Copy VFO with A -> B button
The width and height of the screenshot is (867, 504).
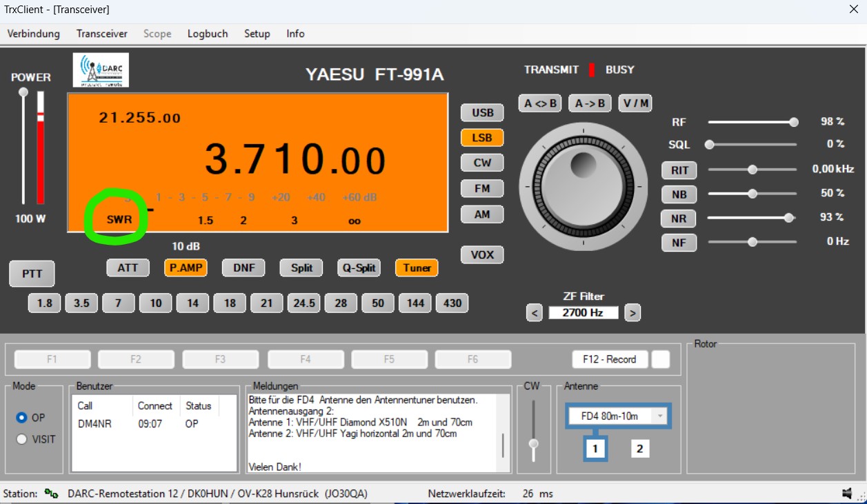pos(590,103)
